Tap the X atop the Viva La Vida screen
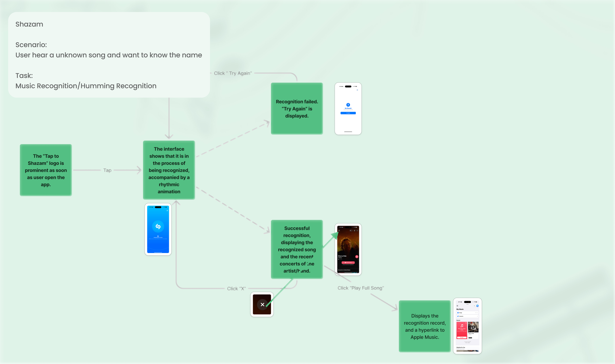This screenshot has width=615, height=364. tap(339, 231)
